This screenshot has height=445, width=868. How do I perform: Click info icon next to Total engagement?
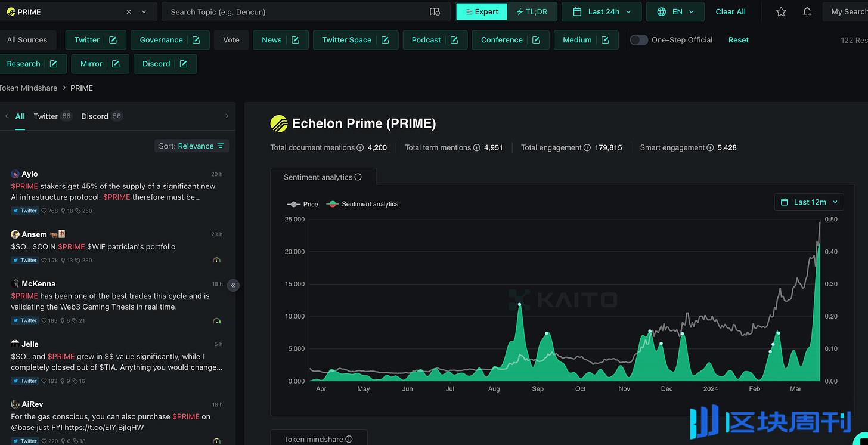587,147
